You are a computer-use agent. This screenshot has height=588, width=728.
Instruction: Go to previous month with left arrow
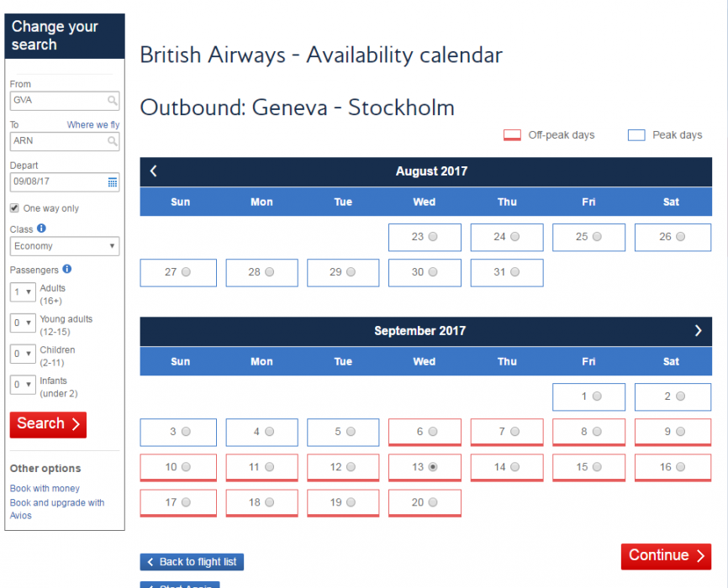pos(153,171)
